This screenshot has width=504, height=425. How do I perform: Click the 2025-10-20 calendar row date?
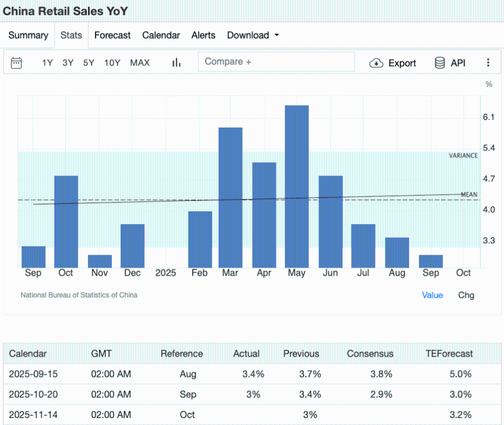coord(33,394)
